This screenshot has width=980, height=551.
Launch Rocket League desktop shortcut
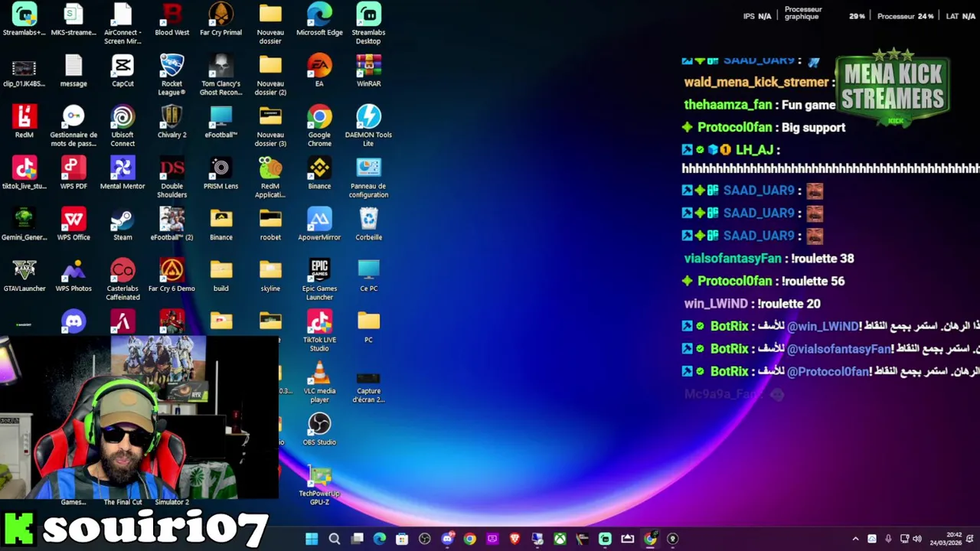click(171, 75)
